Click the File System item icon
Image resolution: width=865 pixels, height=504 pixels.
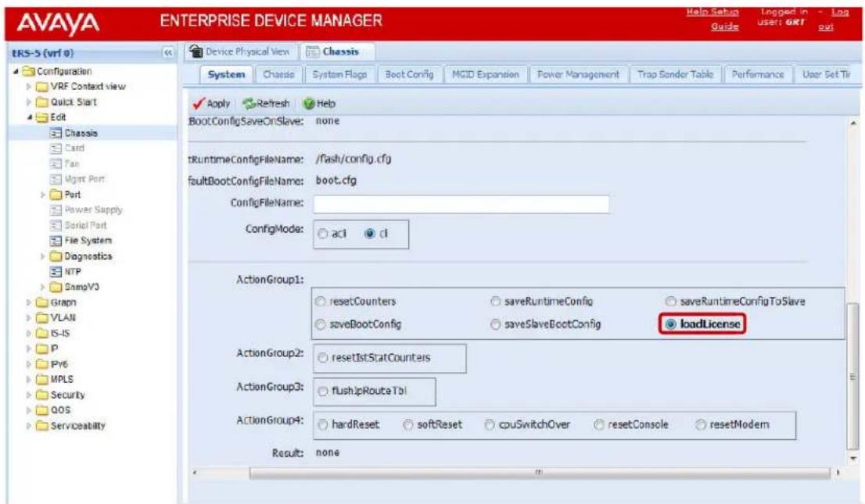point(56,241)
